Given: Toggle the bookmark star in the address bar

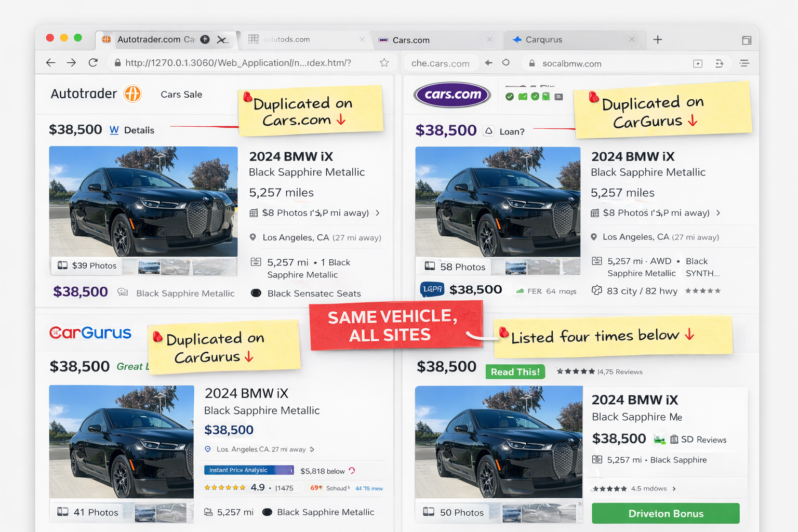Looking at the screenshot, I should [x=384, y=62].
